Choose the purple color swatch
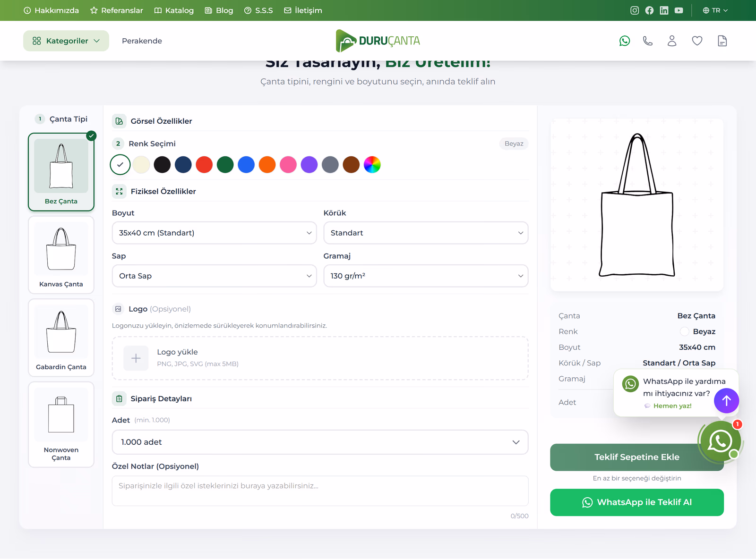Image resolution: width=756 pixels, height=559 pixels. point(309,165)
